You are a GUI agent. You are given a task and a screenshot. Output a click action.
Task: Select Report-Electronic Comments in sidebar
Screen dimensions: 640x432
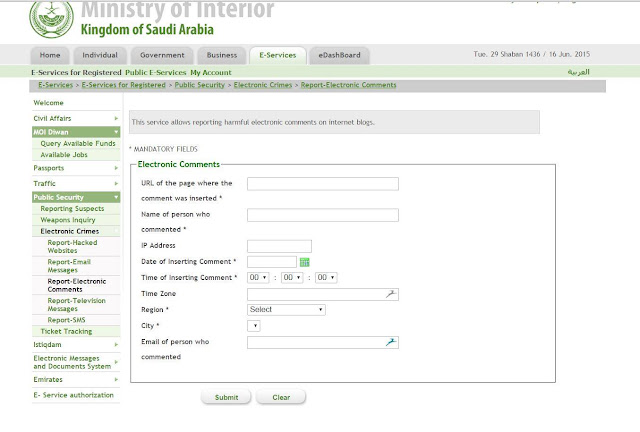[77, 285]
